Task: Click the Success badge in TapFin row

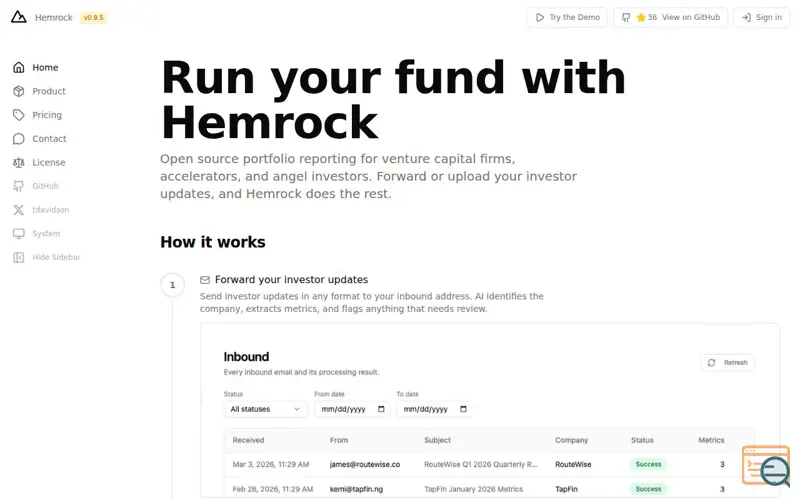Action: click(648, 489)
